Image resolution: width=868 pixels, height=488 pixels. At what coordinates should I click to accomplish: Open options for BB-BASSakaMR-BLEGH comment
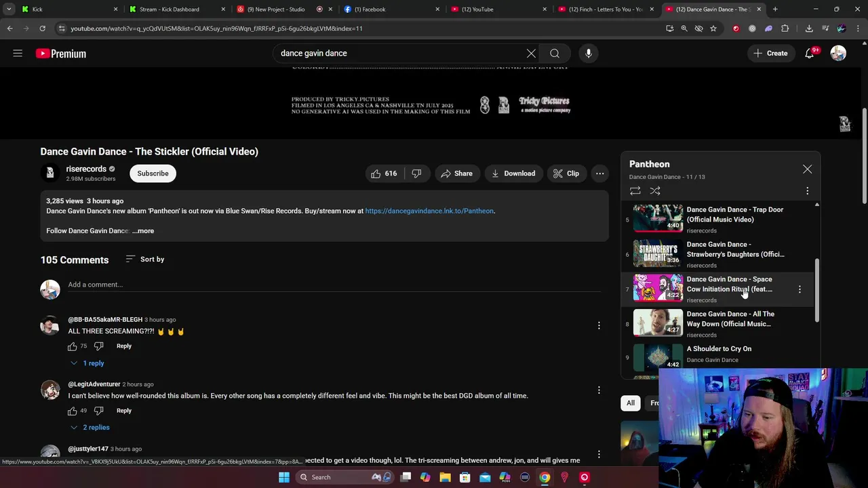click(x=599, y=326)
